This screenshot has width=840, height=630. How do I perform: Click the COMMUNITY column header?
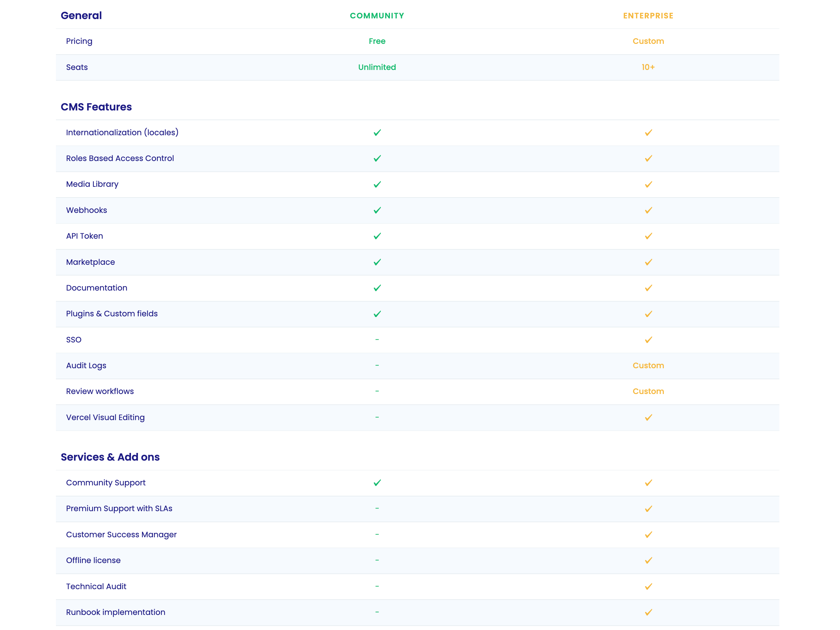[x=377, y=16]
